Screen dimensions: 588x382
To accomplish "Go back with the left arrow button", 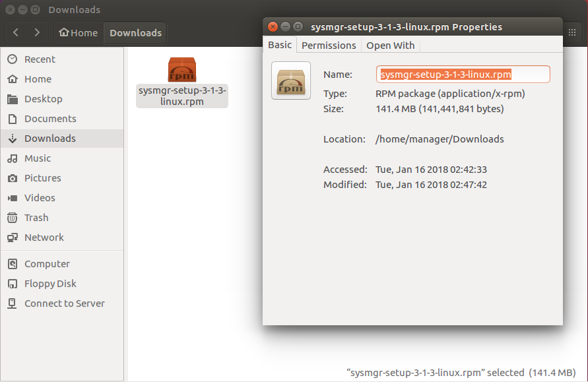I will pos(16,32).
